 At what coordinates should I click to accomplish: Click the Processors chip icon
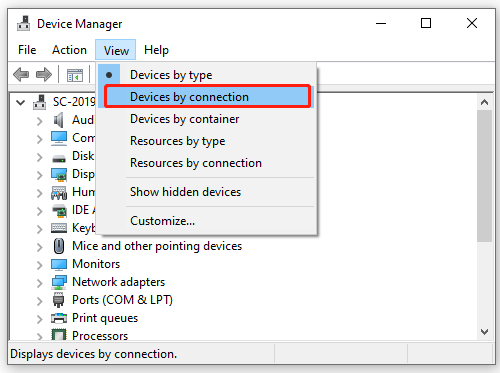point(59,335)
